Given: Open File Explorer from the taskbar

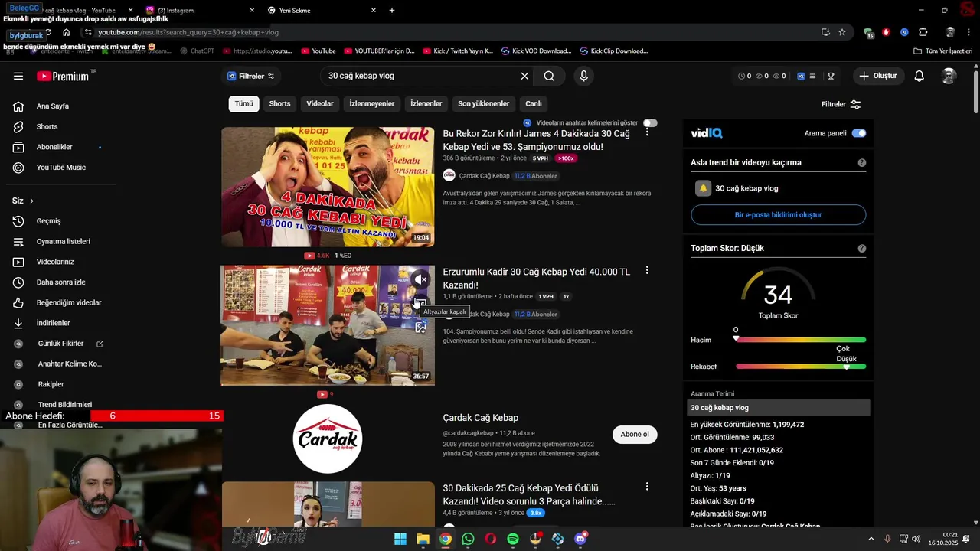Looking at the screenshot, I should coord(423,539).
